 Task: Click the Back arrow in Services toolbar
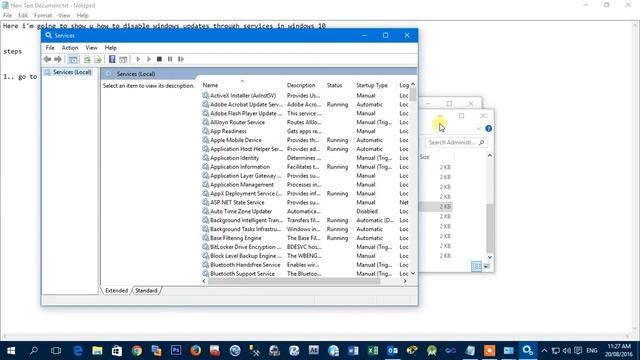(47, 59)
